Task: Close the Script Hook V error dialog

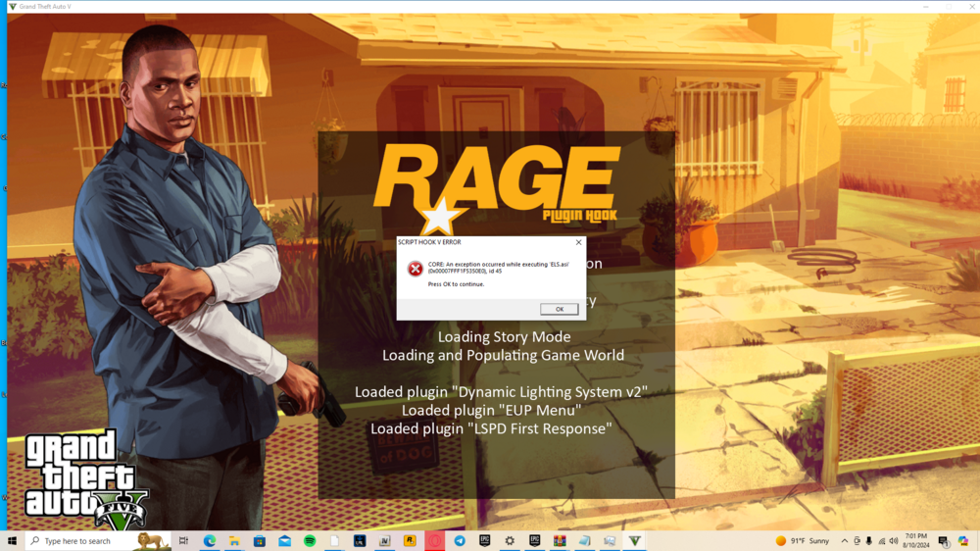Action: pos(578,243)
